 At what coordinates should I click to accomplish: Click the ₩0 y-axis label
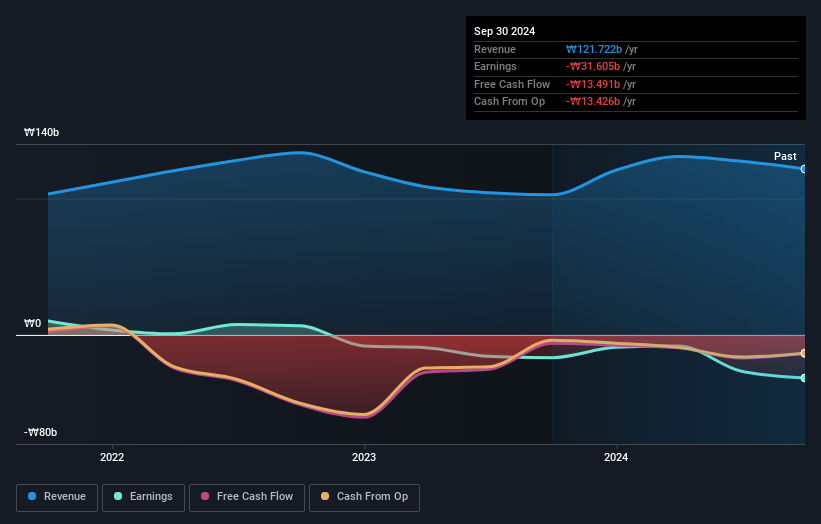tap(32, 324)
